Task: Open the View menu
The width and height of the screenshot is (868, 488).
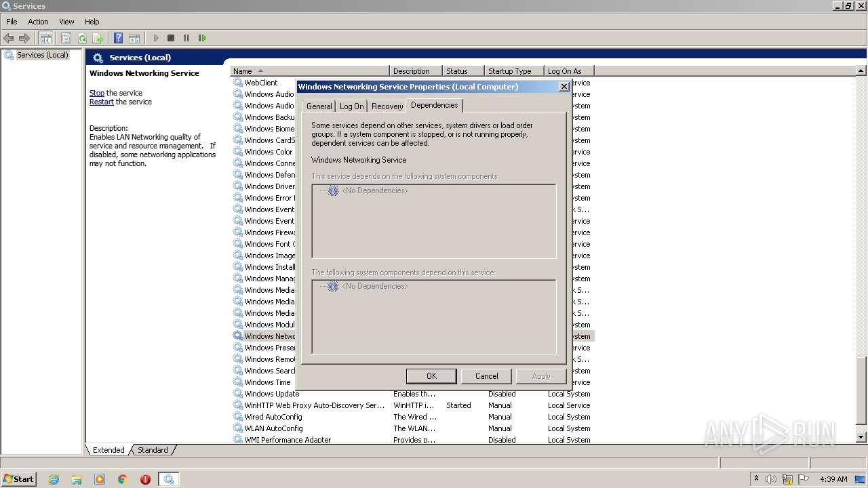Action: (66, 22)
